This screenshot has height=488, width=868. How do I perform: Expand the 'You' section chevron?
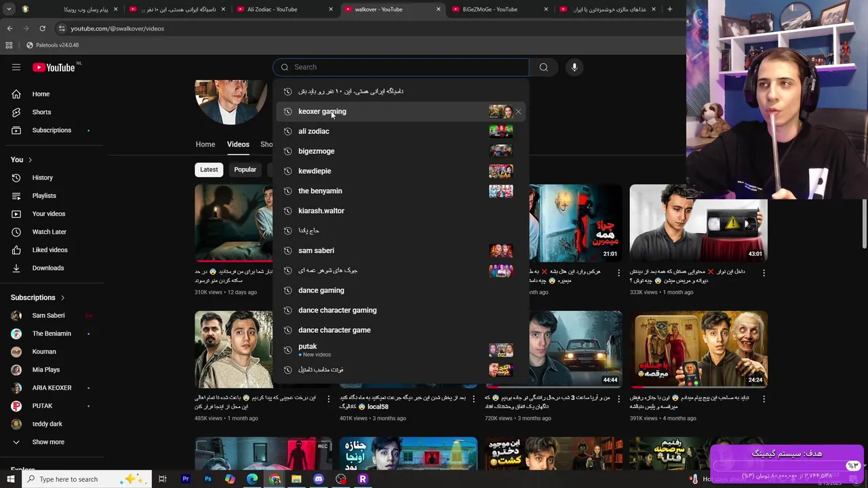coord(30,160)
